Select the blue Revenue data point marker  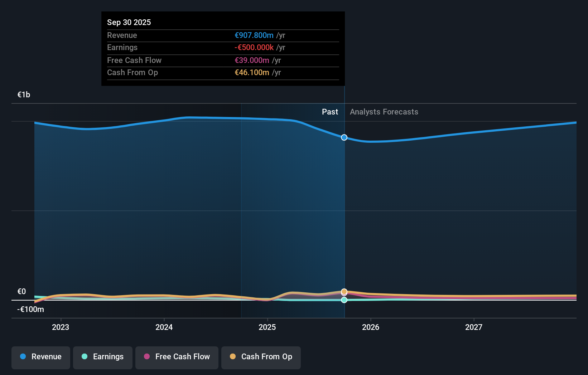pyautogui.click(x=344, y=137)
